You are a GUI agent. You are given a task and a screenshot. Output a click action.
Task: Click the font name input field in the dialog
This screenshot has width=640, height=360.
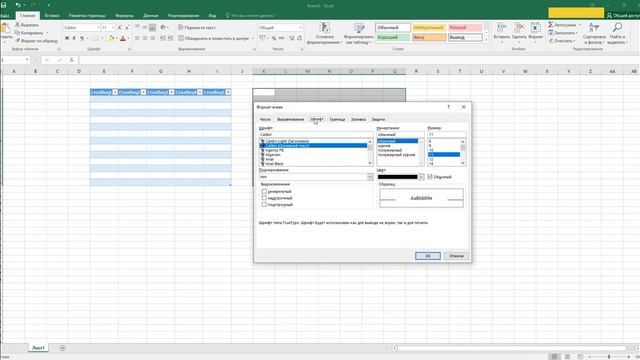point(316,134)
